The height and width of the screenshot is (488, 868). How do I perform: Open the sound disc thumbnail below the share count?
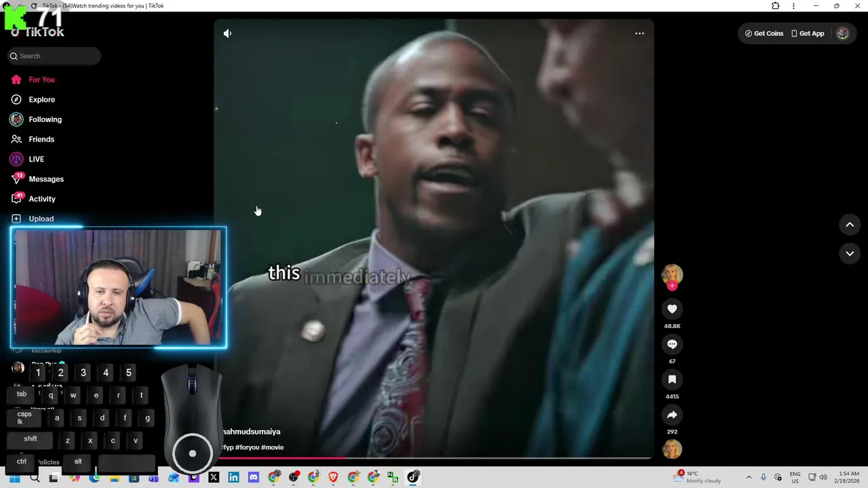(672, 449)
